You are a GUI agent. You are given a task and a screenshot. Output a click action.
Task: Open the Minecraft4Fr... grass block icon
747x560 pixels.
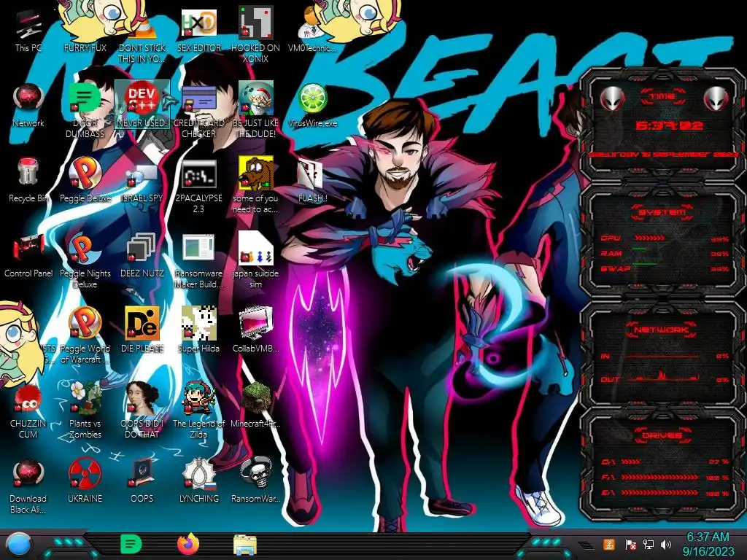click(256, 405)
